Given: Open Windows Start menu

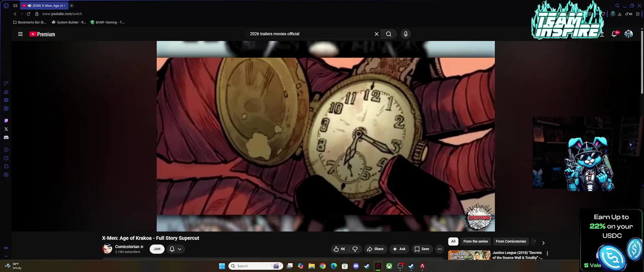Looking at the screenshot, I should [222, 266].
